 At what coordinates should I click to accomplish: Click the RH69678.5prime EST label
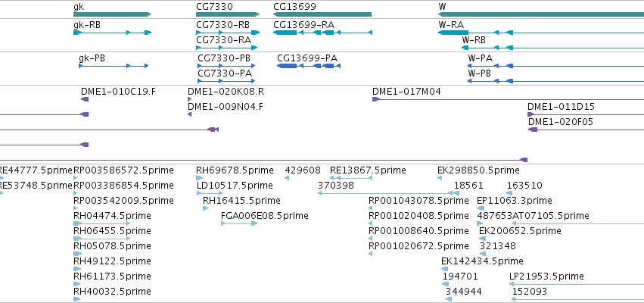[x=235, y=170]
